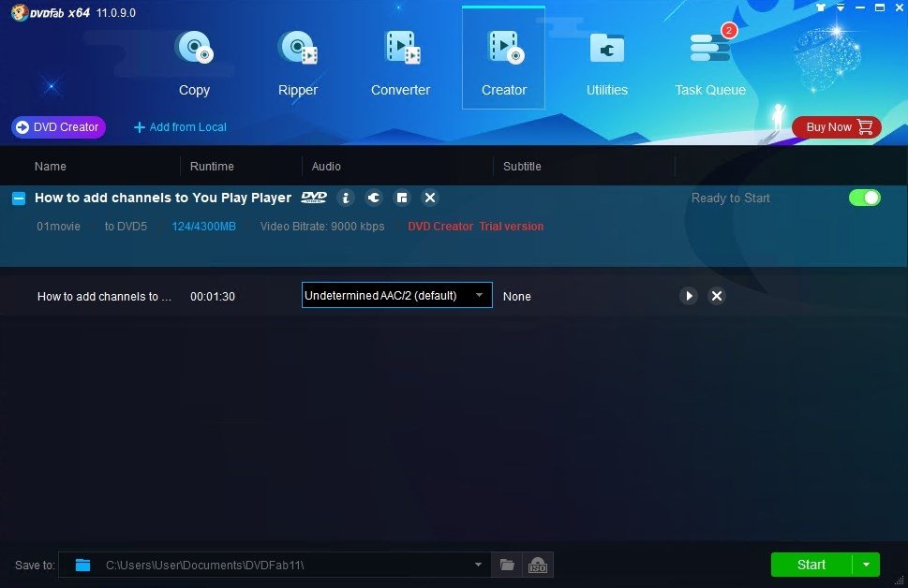Click the Subtitle column header

pyautogui.click(x=522, y=166)
